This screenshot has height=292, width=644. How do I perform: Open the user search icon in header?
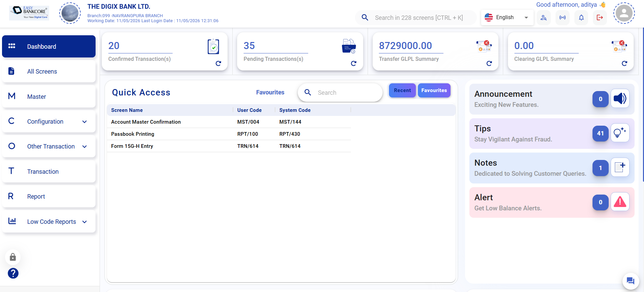pyautogui.click(x=544, y=17)
